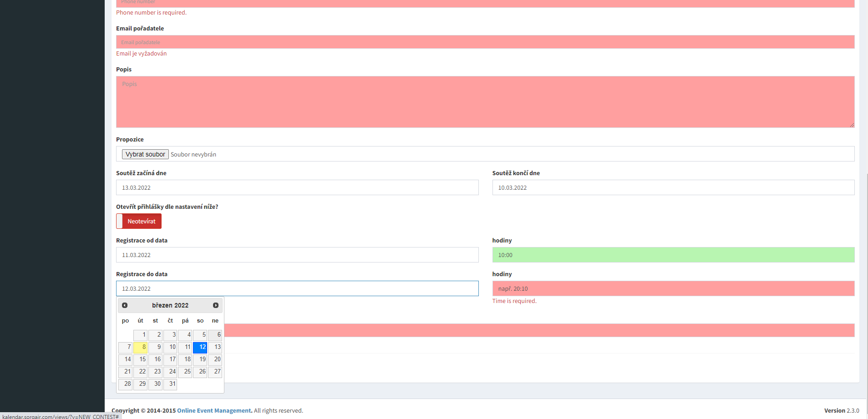868x419 pixels.
Task: Click the Version 2.3.0 footer text
Action: tap(842, 410)
